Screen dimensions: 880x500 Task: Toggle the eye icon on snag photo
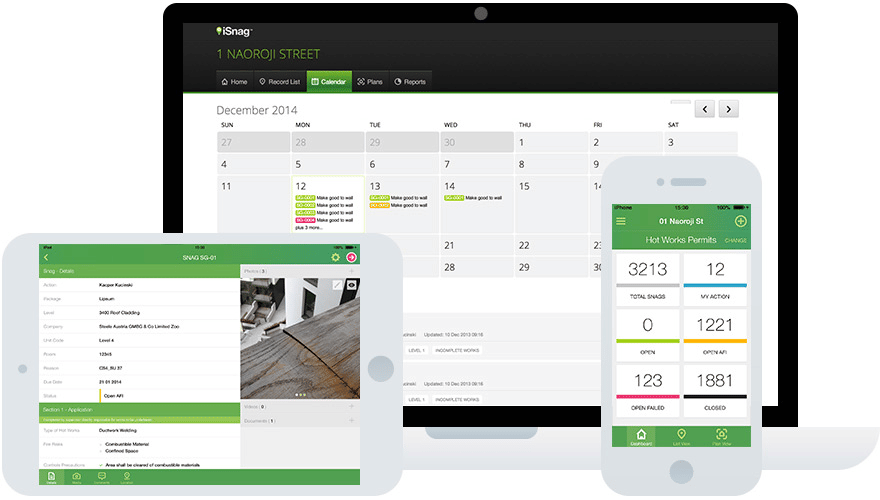(352, 285)
